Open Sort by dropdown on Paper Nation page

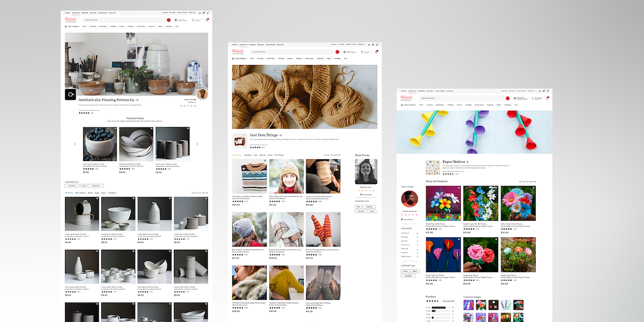tap(527, 181)
